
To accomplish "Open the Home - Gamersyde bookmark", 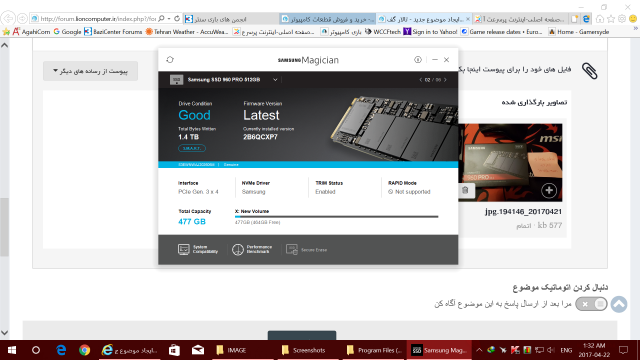I will 579,32.
